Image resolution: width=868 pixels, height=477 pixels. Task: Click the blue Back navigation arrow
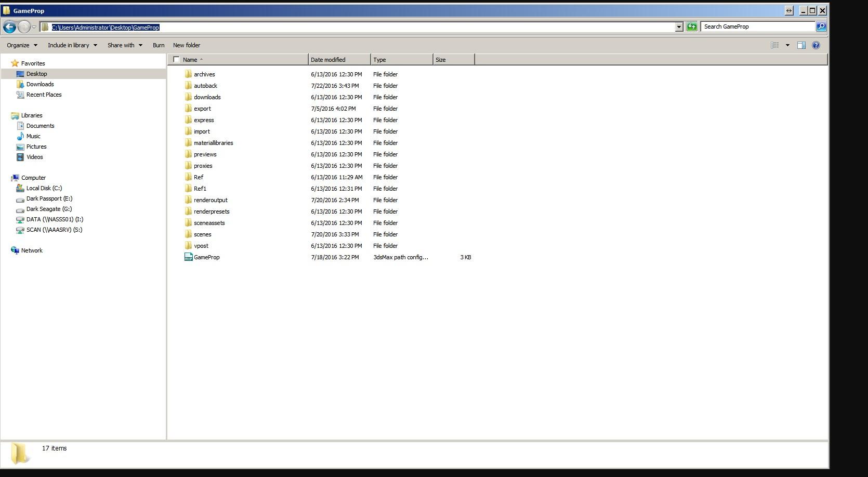[x=9, y=27]
